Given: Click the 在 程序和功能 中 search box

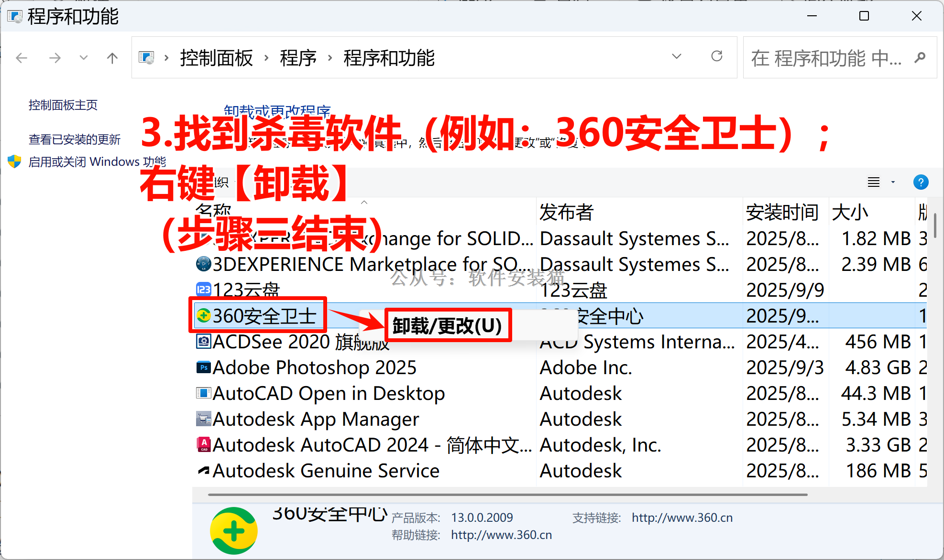Looking at the screenshot, I should click(826, 58).
